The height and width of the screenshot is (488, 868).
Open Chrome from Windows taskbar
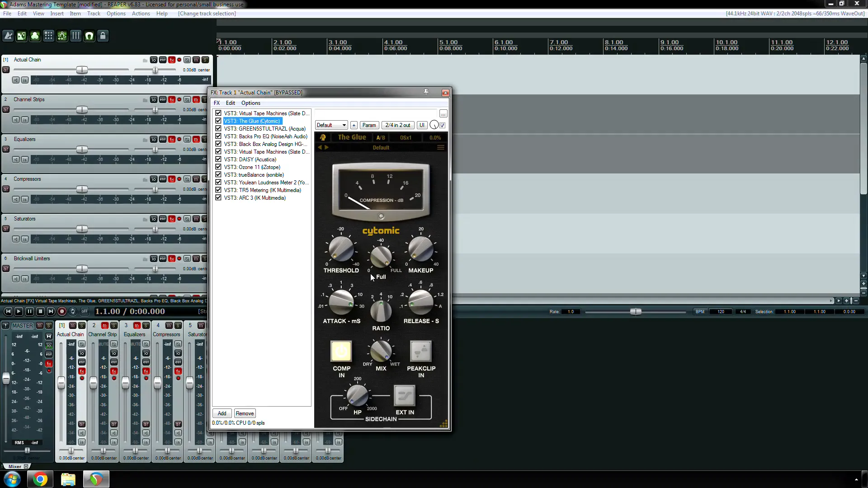click(x=40, y=479)
